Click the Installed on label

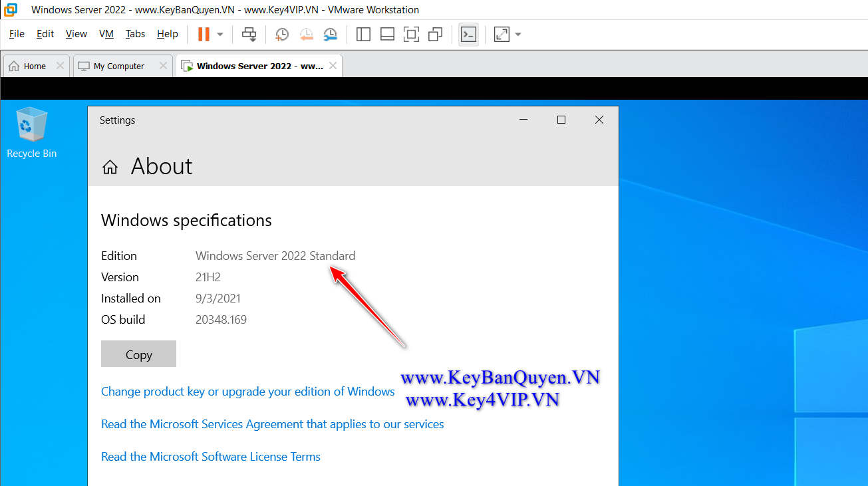coord(131,299)
